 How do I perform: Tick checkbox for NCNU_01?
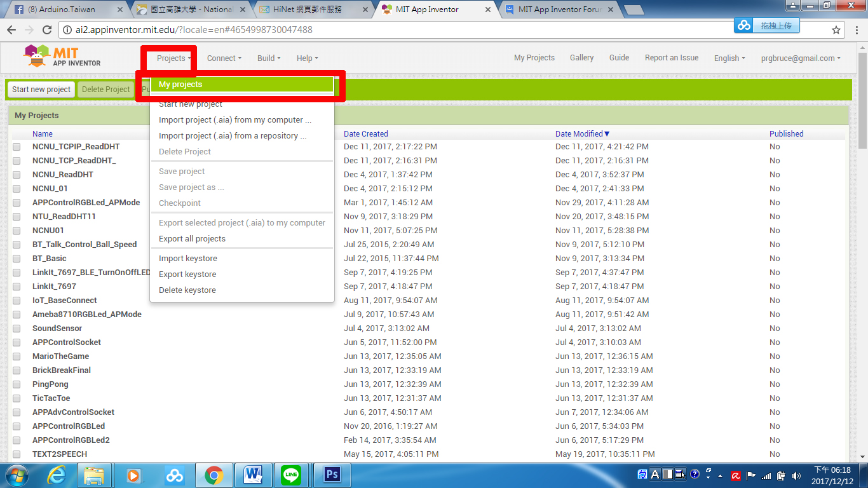coord(17,189)
